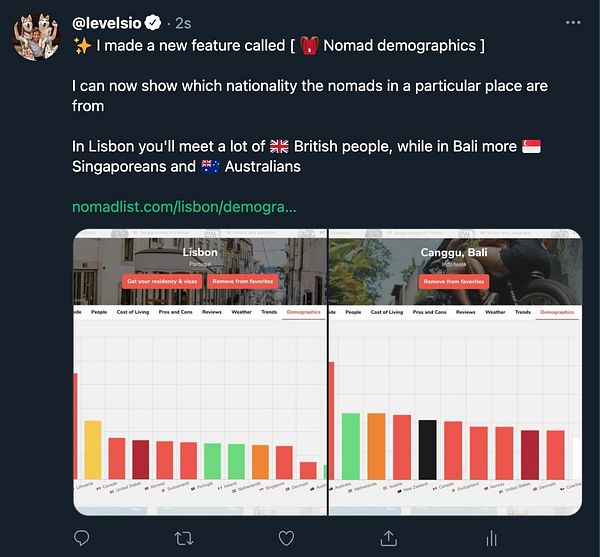
Task: Switch to Cost of Living tab under Canggu
Action: pos(387,312)
